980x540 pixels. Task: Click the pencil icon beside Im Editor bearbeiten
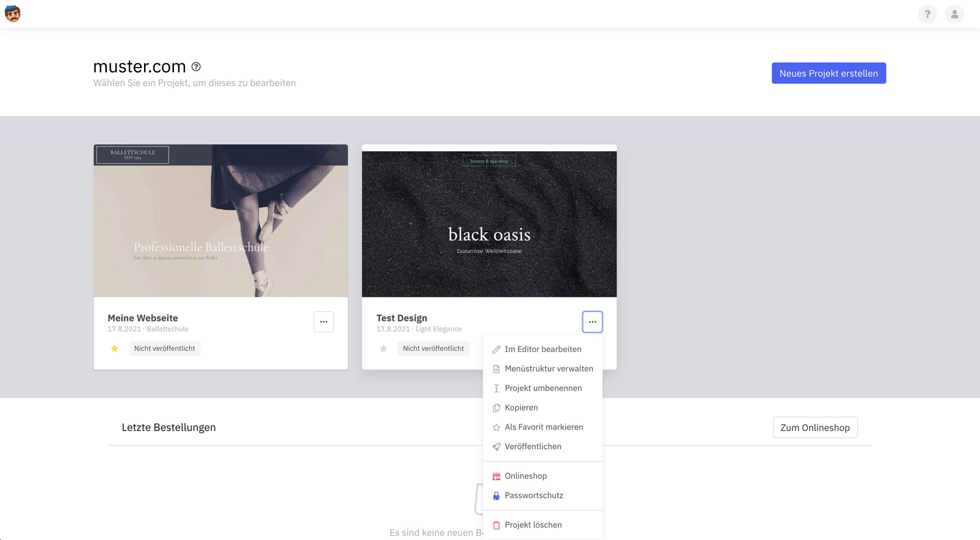coord(496,349)
